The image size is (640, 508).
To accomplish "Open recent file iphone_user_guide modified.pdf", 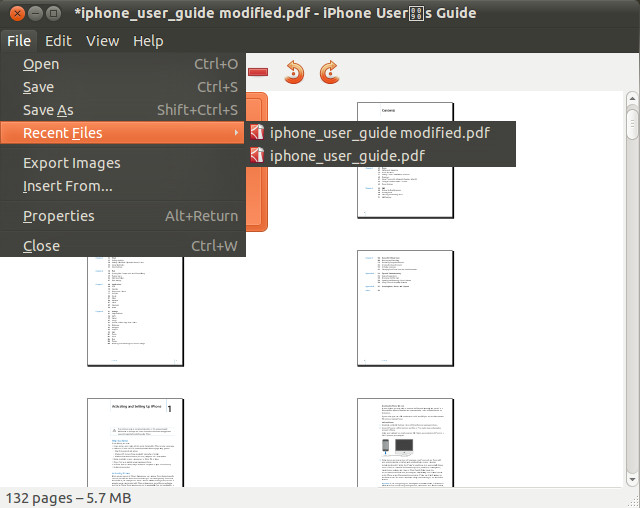I will coord(381,133).
